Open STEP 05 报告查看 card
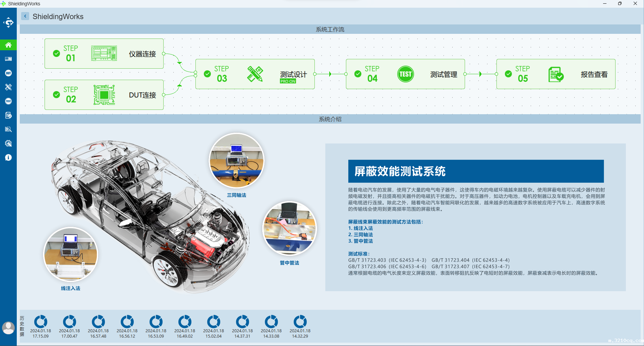 556,74
